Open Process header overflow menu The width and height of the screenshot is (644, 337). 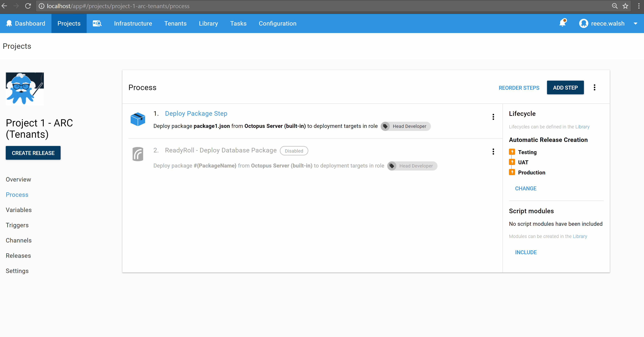(595, 88)
